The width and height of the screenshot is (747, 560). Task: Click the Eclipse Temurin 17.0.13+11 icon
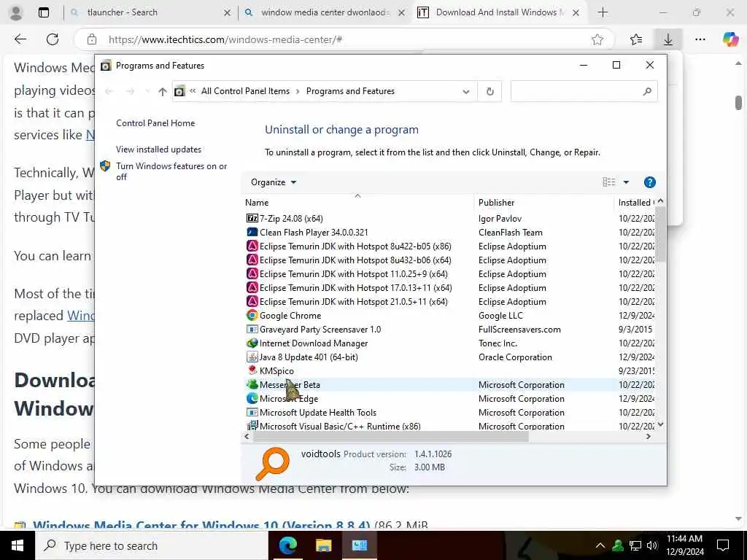[252, 287]
